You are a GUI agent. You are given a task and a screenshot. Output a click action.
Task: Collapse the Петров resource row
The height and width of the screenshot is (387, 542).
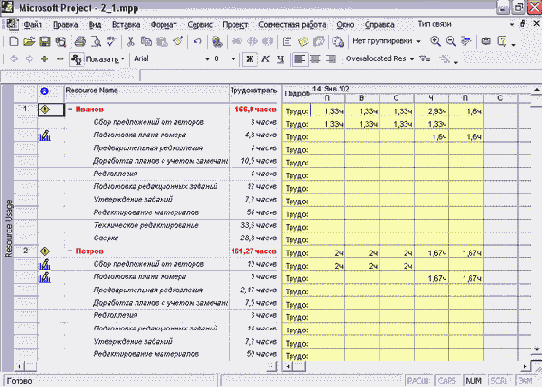[70, 251]
